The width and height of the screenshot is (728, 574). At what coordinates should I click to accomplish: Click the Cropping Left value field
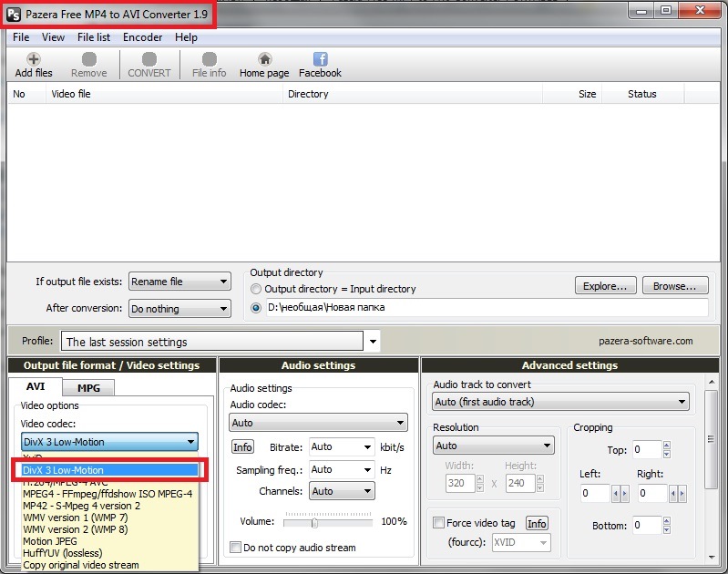(595, 493)
